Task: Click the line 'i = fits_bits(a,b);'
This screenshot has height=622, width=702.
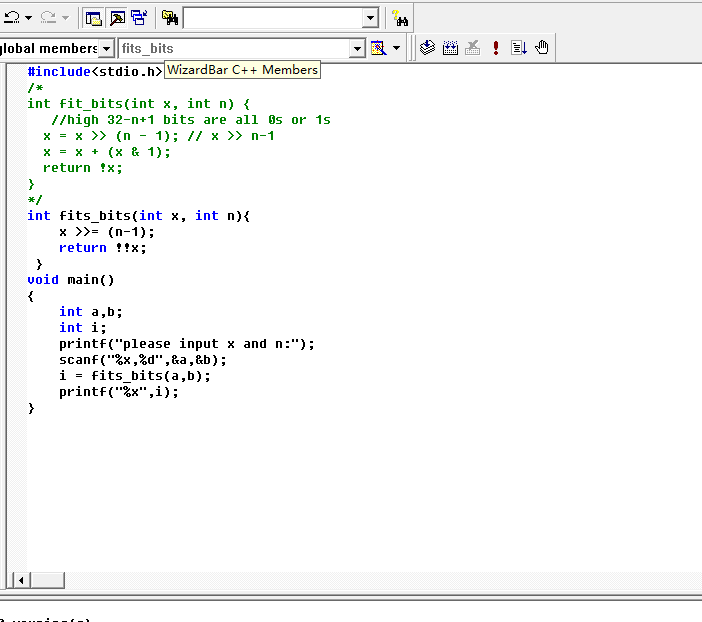Action: pos(135,376)
